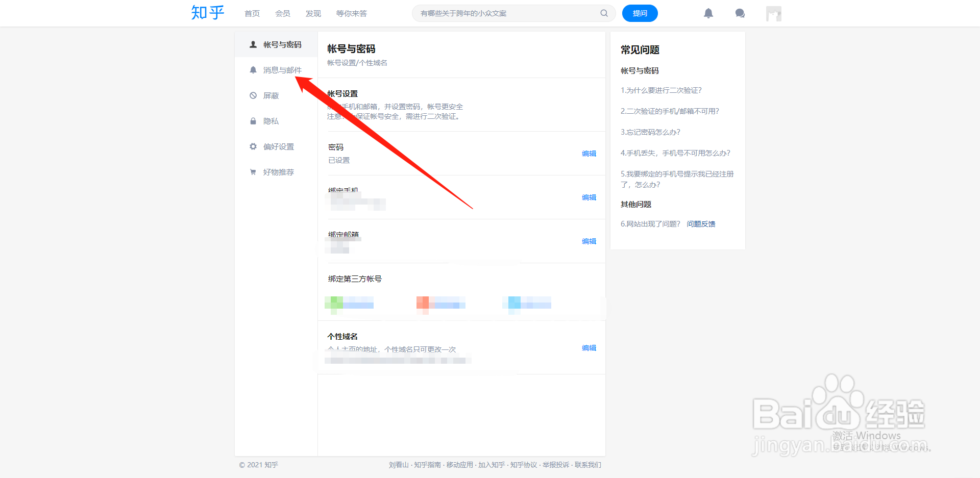Image resolution: width=980 pixels, height=478 pixels.
Task: Go to the 发现 page
Action: click(313, 13)
